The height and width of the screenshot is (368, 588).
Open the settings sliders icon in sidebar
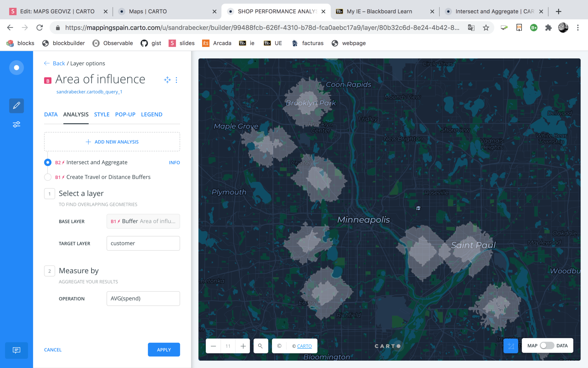pyautogui.click(x=16, y=124)
